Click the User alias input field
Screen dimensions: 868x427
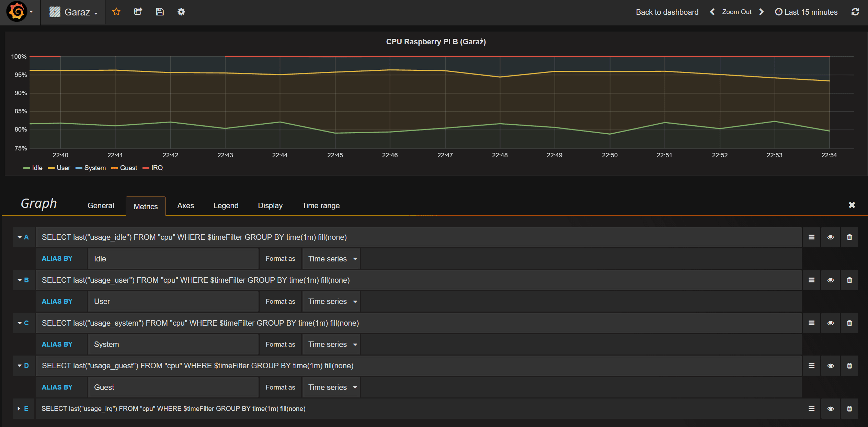tap(173, 301)
